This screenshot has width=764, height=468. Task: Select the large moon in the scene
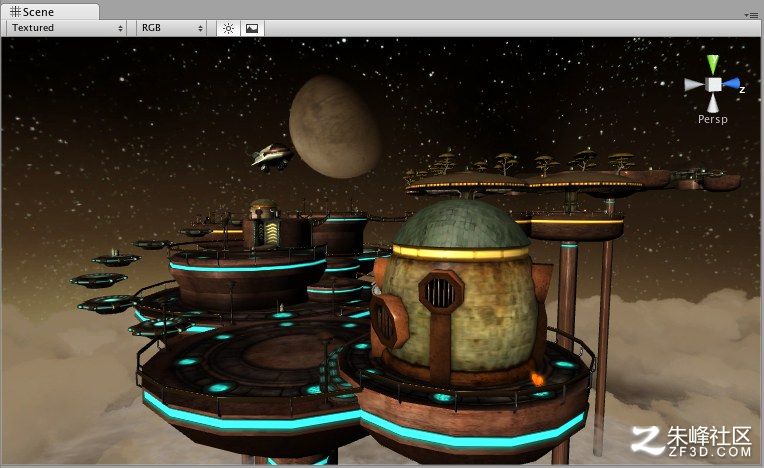click(334, 127)
